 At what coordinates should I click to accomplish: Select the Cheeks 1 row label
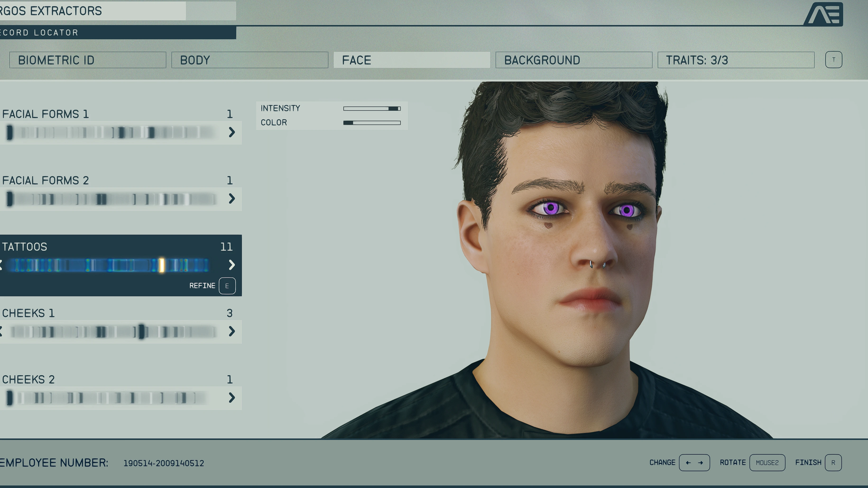[28, 313]
